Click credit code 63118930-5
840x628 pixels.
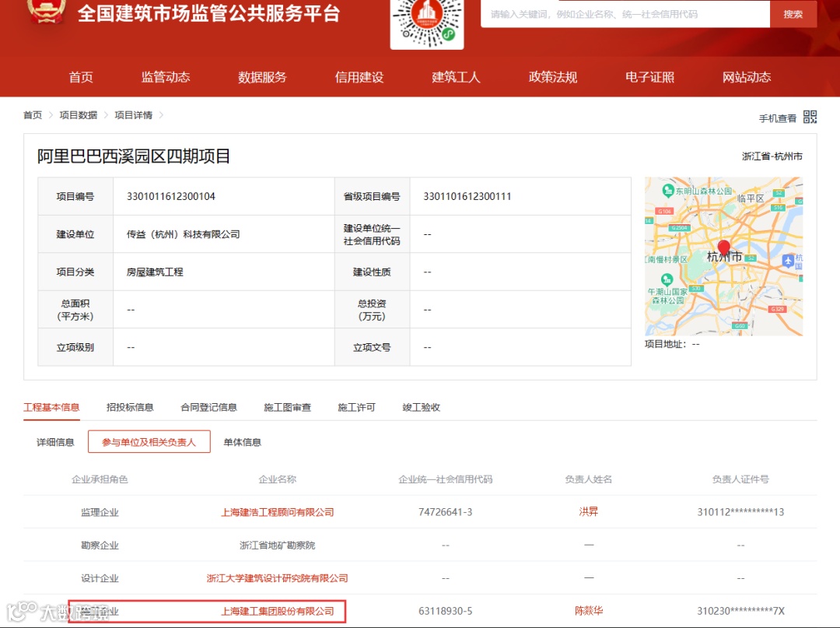point(445,612)
